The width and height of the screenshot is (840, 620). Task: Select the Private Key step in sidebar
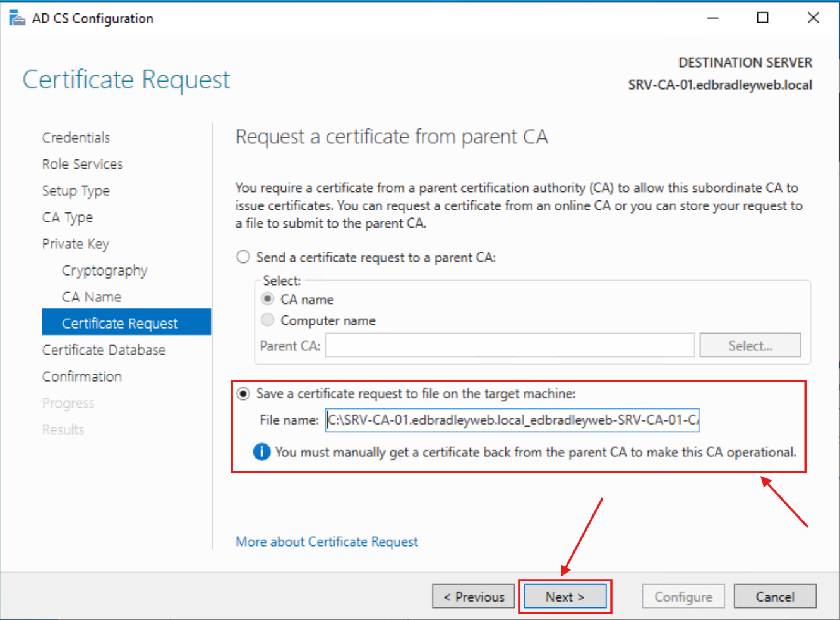coord(75,243)
